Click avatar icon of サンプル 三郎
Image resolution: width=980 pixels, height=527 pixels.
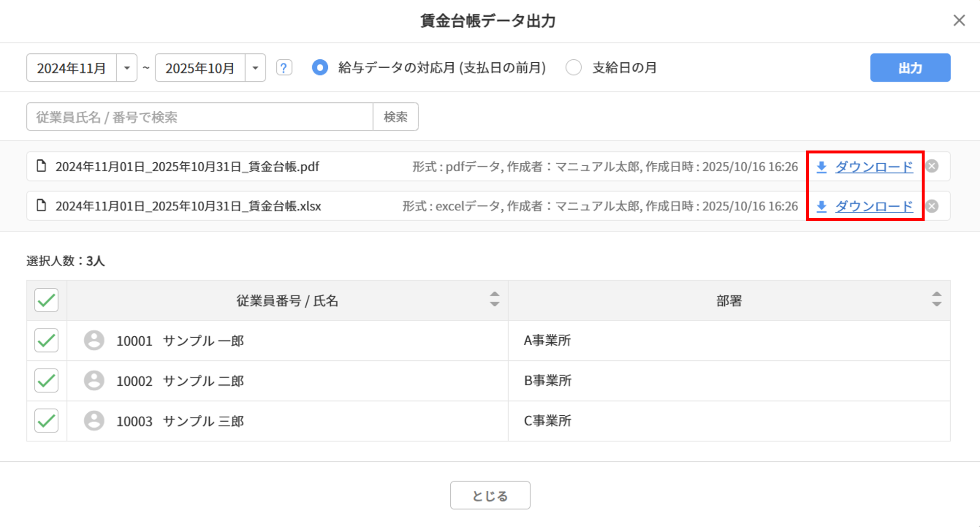point(94,421)
